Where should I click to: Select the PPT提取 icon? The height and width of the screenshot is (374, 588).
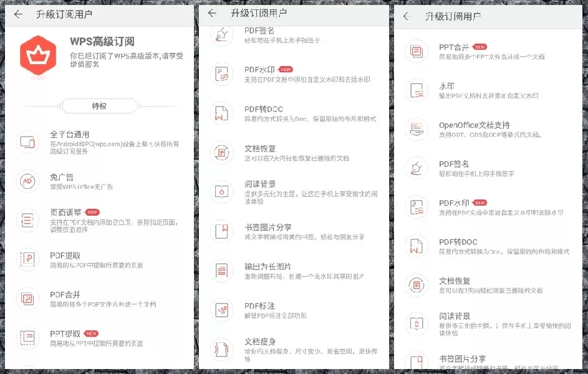point(27,337)
